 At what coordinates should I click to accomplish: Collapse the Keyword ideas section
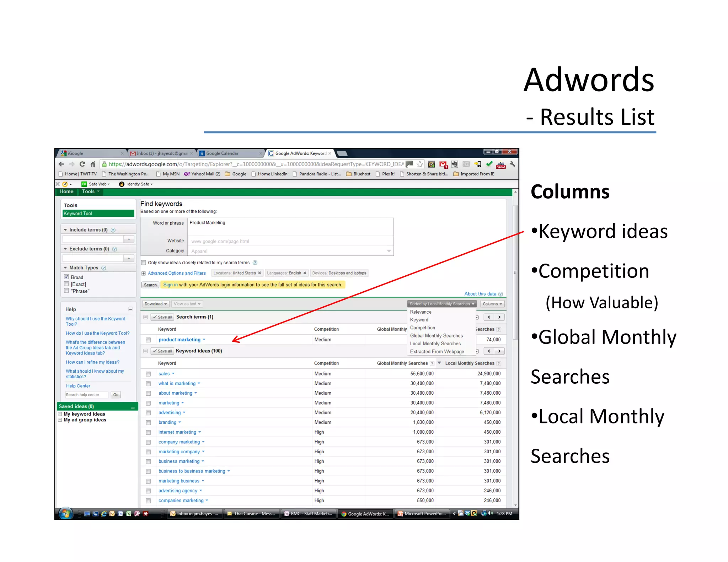click(145, 351)
